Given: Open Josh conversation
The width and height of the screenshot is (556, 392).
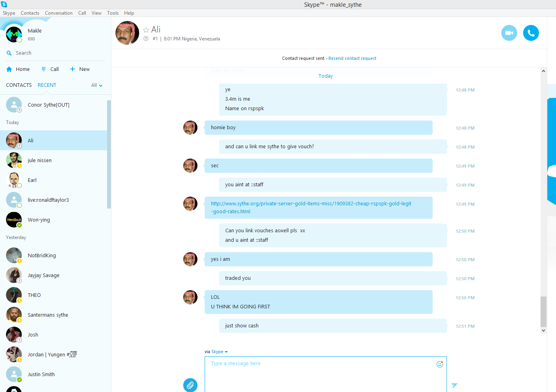Looking at the screenshot, I should pyautogui.click(x=54, y=335).
